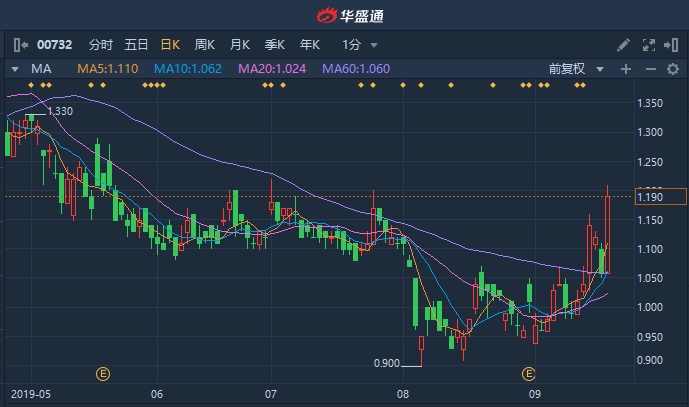Zoom in chart with plus icon
This screenshot has width=689, height=407.
(x=626, y=69)
